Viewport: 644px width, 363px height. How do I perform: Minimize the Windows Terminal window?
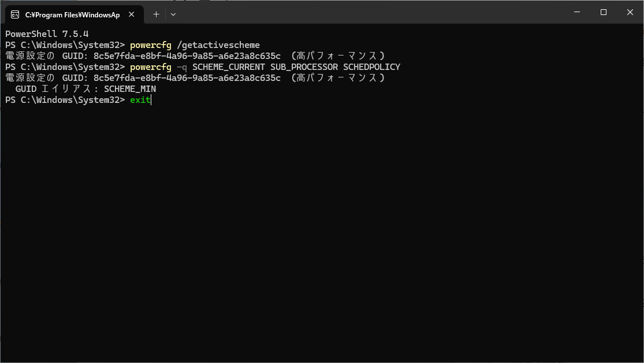[x=576, y=12]
